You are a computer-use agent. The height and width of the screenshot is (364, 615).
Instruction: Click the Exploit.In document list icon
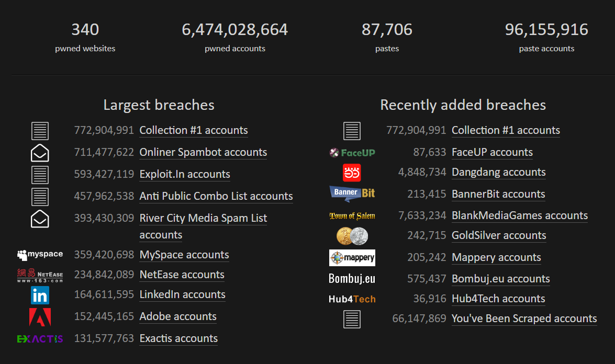[40, 175]
